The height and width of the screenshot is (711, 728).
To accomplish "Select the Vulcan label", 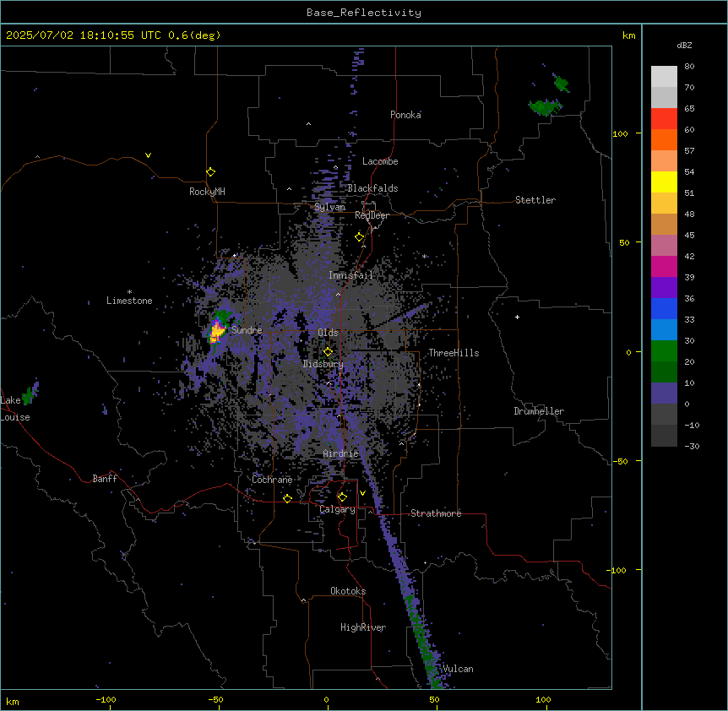I will point(459,669).
